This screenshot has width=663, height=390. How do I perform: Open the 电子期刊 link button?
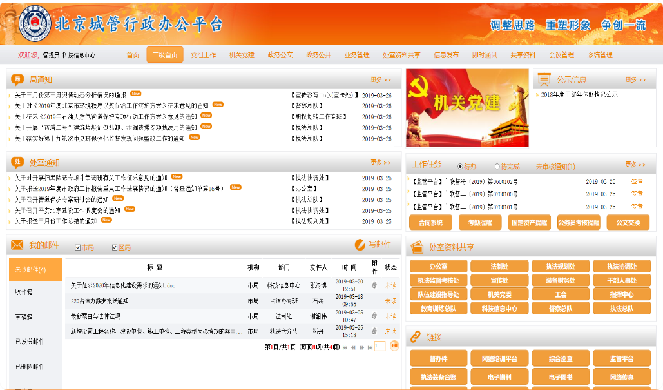tap(499, 376)
